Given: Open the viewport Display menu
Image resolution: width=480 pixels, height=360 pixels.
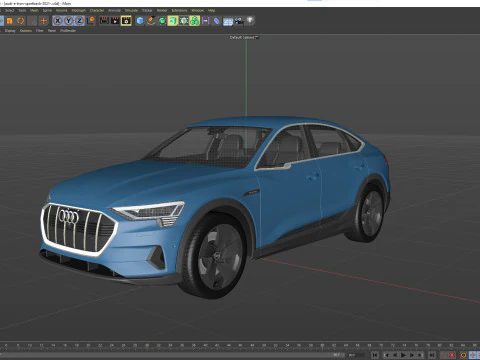Looking at the screenshot, I should (x=10, y=31).
